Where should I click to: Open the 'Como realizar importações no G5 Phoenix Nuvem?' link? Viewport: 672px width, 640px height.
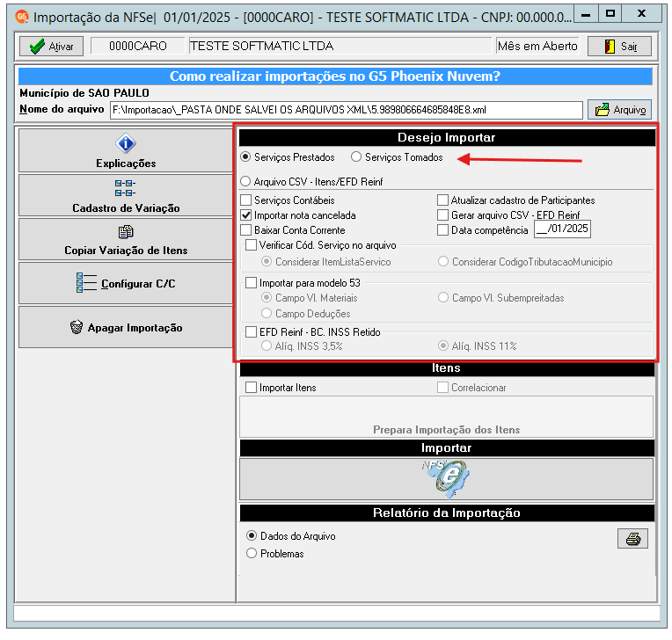335,76
